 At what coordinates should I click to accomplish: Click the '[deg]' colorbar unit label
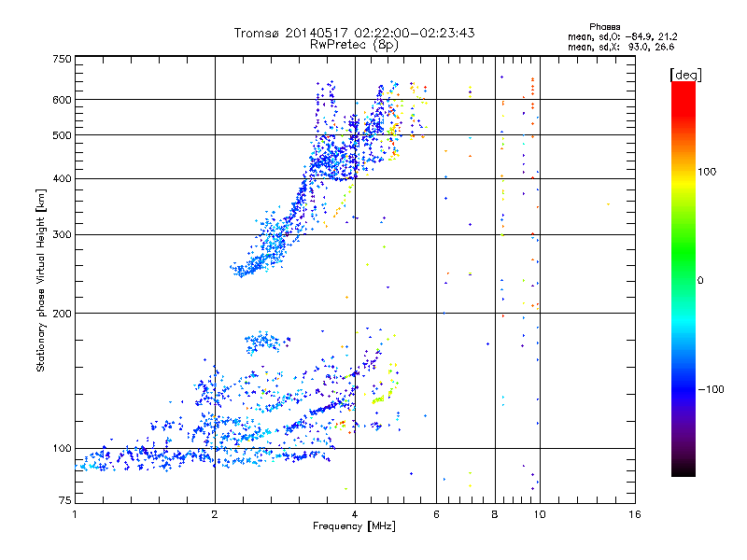tap(685, 75)
